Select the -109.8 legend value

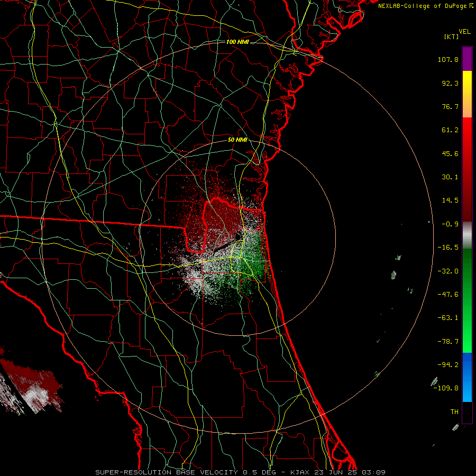point(446,388)
